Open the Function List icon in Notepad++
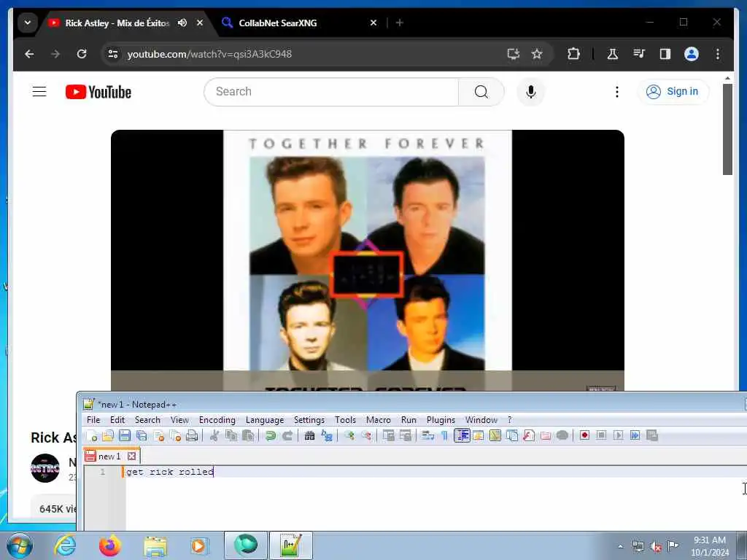This screenshot has height=560, width=747. [529, 436]
